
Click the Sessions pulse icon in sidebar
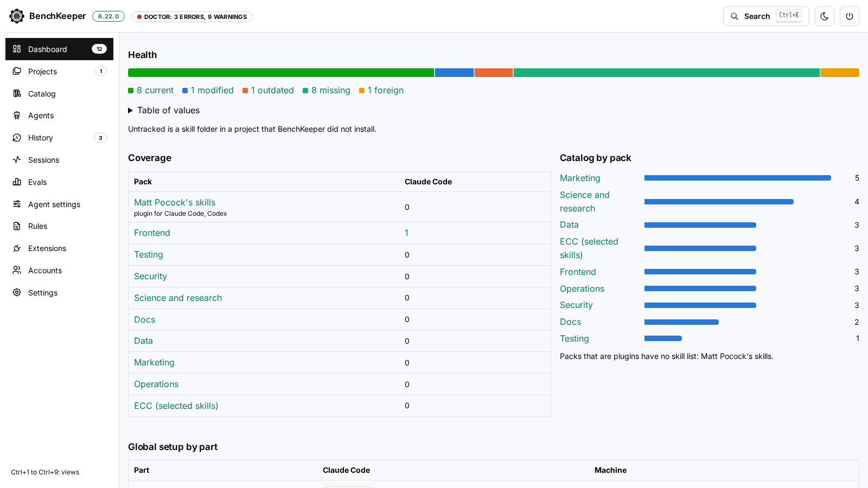17,159
